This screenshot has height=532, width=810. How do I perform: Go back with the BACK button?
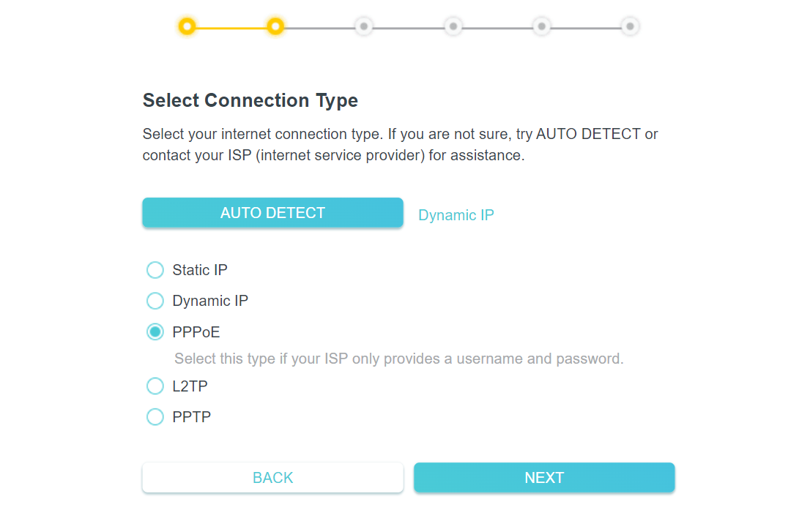(272, 478)
